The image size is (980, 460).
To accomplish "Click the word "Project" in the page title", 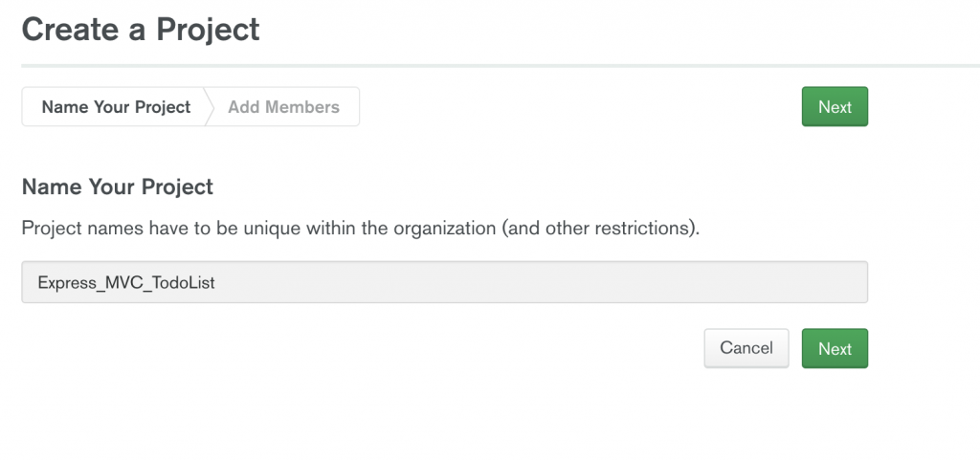I will [x=208, y=30].
